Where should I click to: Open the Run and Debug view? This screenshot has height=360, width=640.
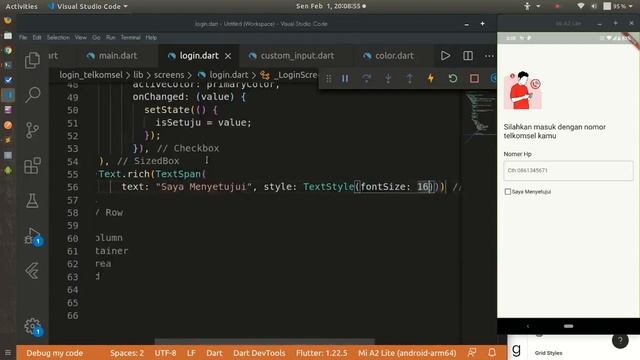32,236
